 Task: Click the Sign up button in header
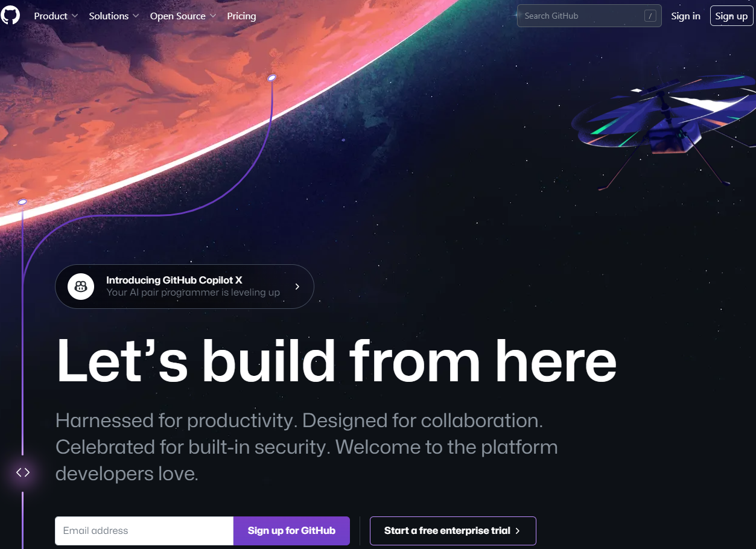pyautogui.click(x=731, y=16)
